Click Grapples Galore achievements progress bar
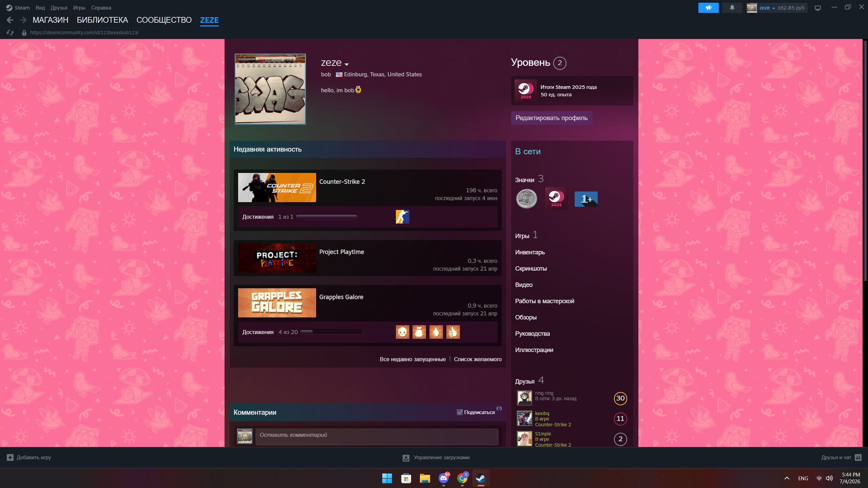The image size is (868, 488). pyautogui.click(x=331, y=332)
